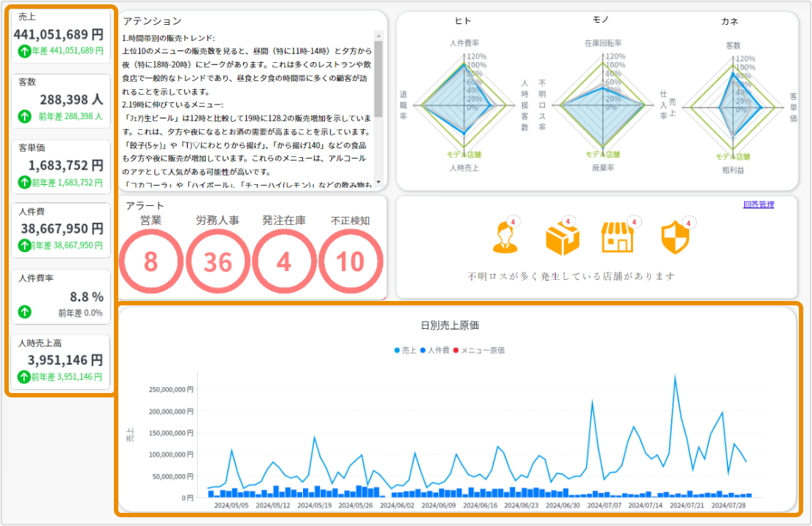This screenshot has height=526, width=812.
Task: Click green up arrow in 客数 card
Action: 24,116
